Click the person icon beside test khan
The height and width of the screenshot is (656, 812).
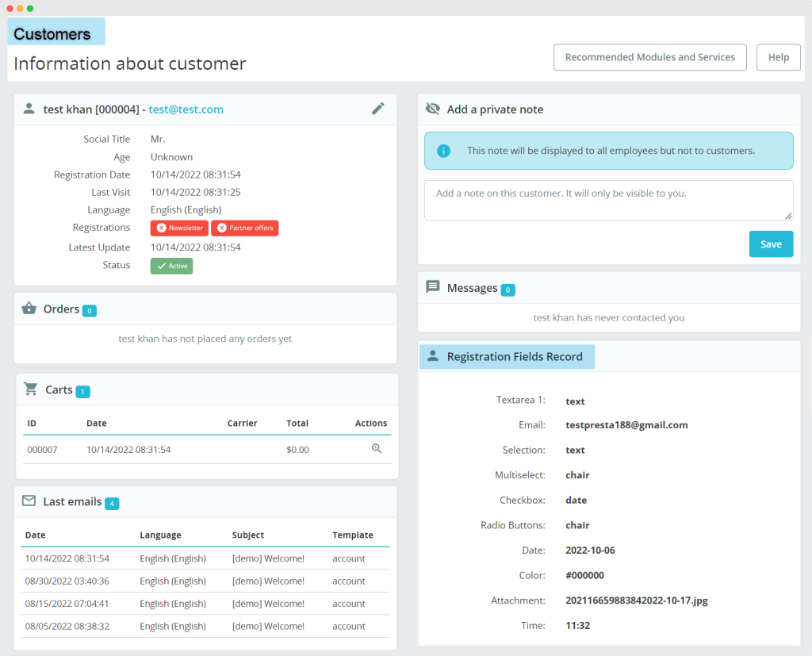click(x=29, y=109)
